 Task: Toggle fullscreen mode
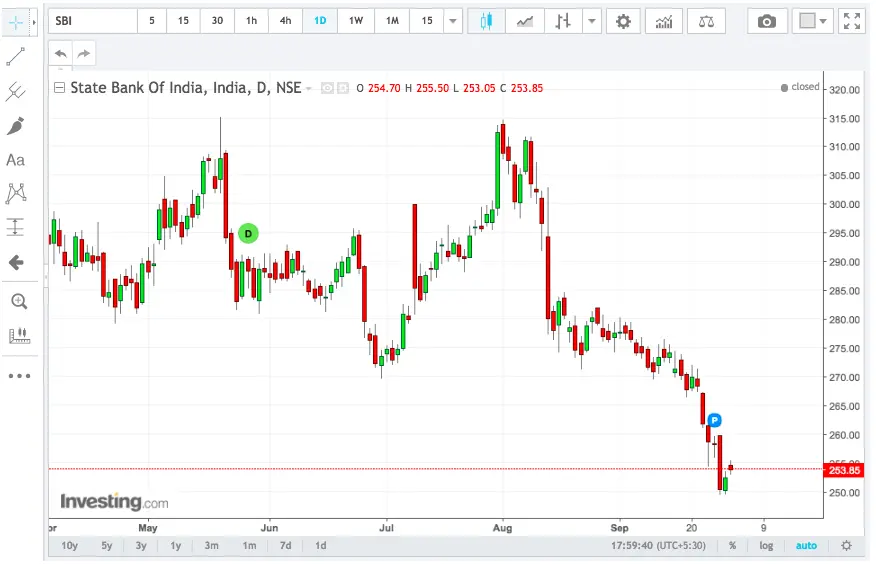pos(852,21)
